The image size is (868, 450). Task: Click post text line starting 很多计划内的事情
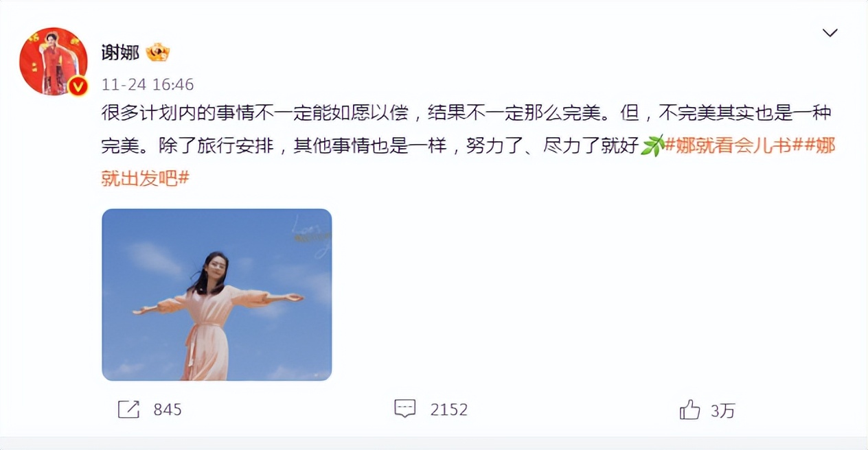466,113
